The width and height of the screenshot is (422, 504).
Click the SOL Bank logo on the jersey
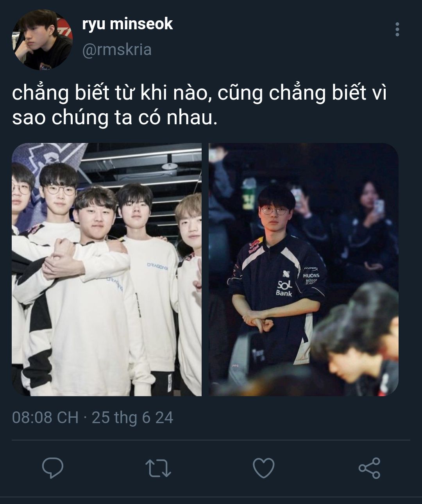click(x=284, y=288)
